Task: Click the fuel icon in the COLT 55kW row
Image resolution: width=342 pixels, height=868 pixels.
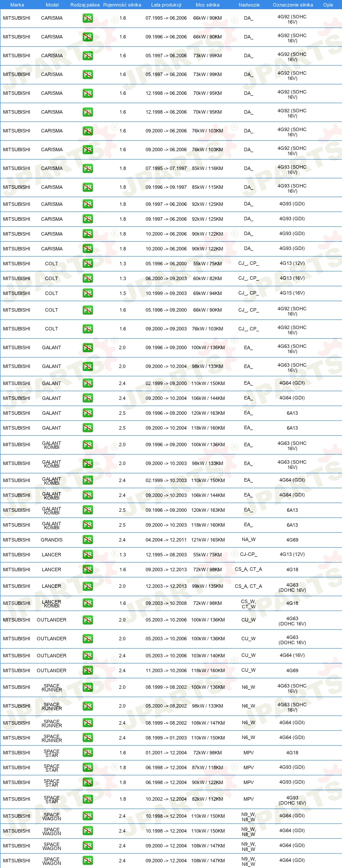Action: click(87, 264)
